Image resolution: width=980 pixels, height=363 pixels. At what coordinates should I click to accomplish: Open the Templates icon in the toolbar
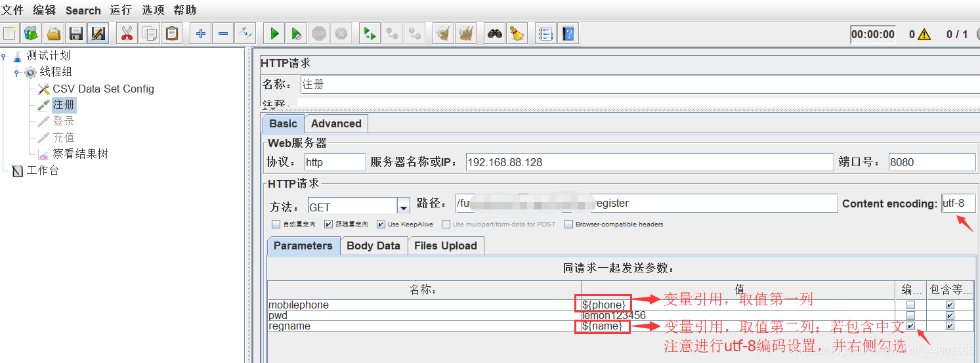coord(31,33)
